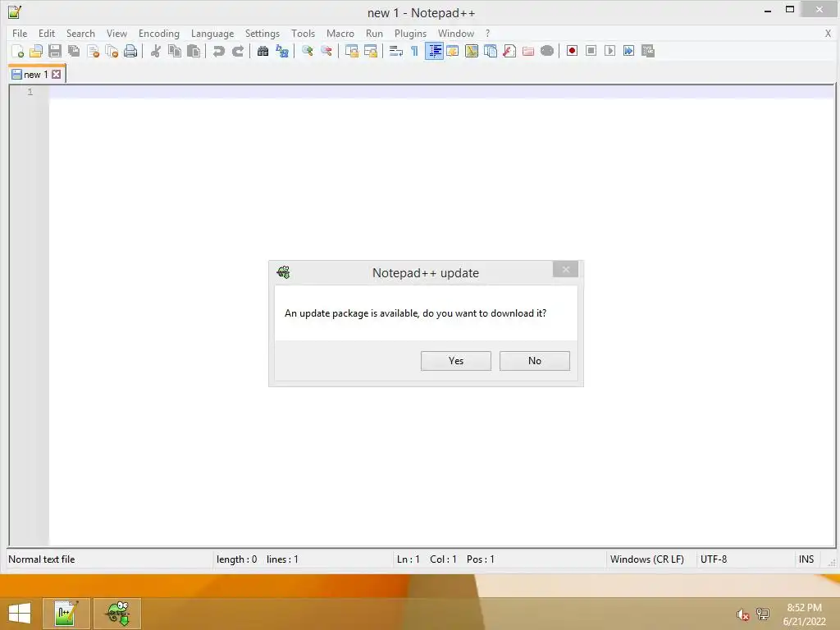Toggle the highlighted Indent guide icon
The image size is (840, 630).
pyautogui.click(x=434, y=51)
